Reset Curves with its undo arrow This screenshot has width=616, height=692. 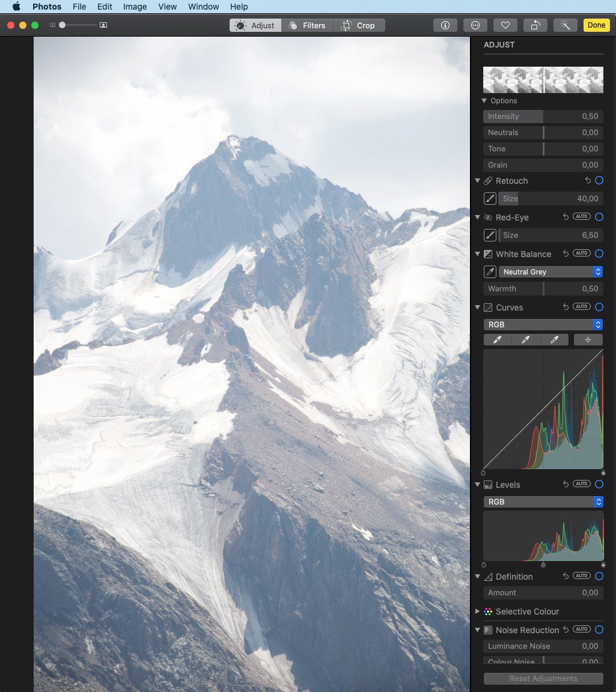pos(566,307)
